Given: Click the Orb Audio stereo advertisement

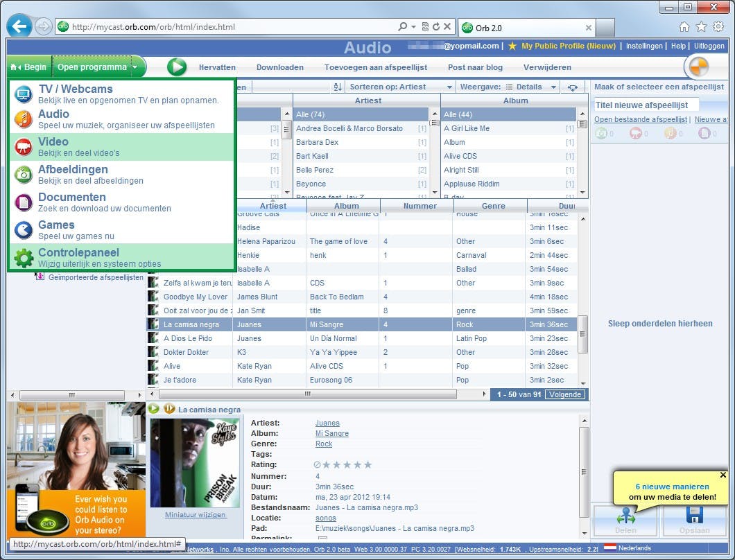Looking at the screenshot, I should [x=76, y=470].
